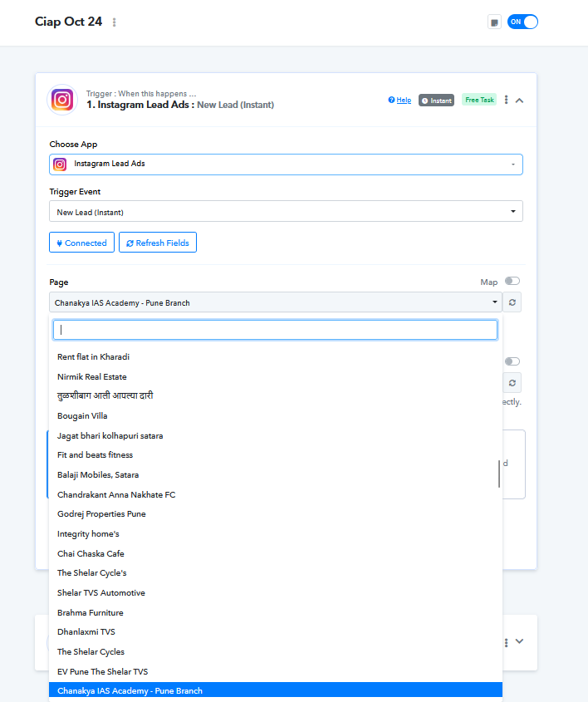Open the second step's three-dot menu
The height and width of the screenshot is (702, 588).
pyautogui.click(x=506, y=642)
